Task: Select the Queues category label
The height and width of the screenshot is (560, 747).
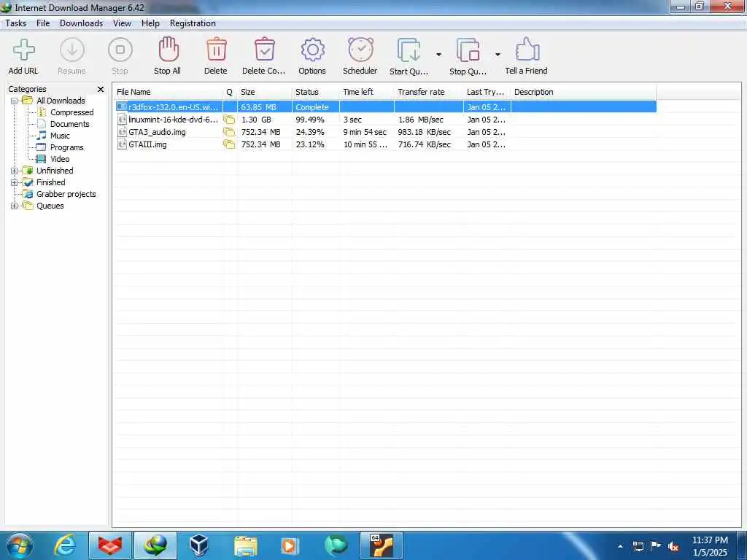Action: point(50,206)
